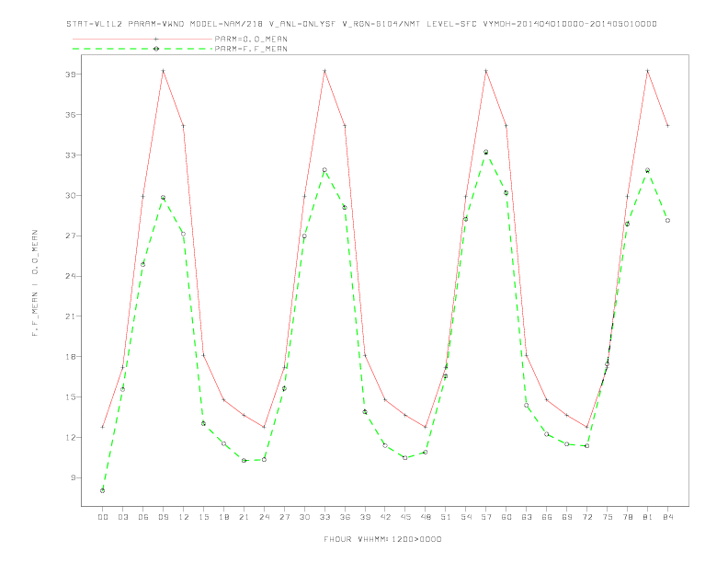Click the PARM=O.O_MEAN legend label
Viewport: 728px width, 563px height.
point(251,39)
